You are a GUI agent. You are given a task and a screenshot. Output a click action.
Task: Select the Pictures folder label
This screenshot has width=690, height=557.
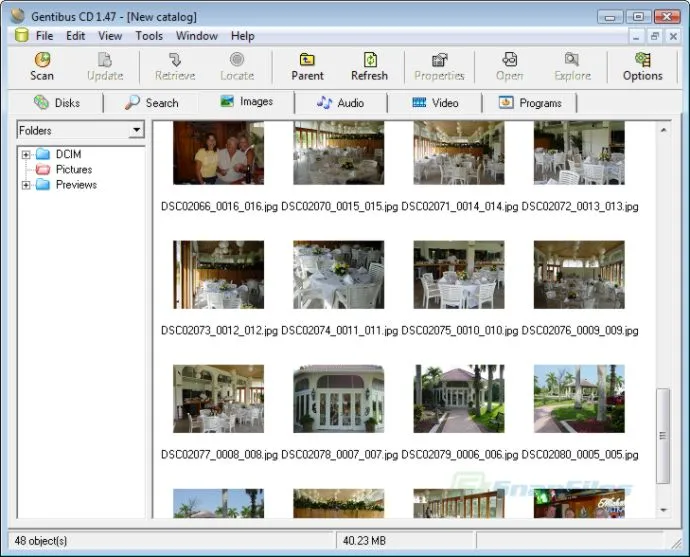tap(74, 169)
